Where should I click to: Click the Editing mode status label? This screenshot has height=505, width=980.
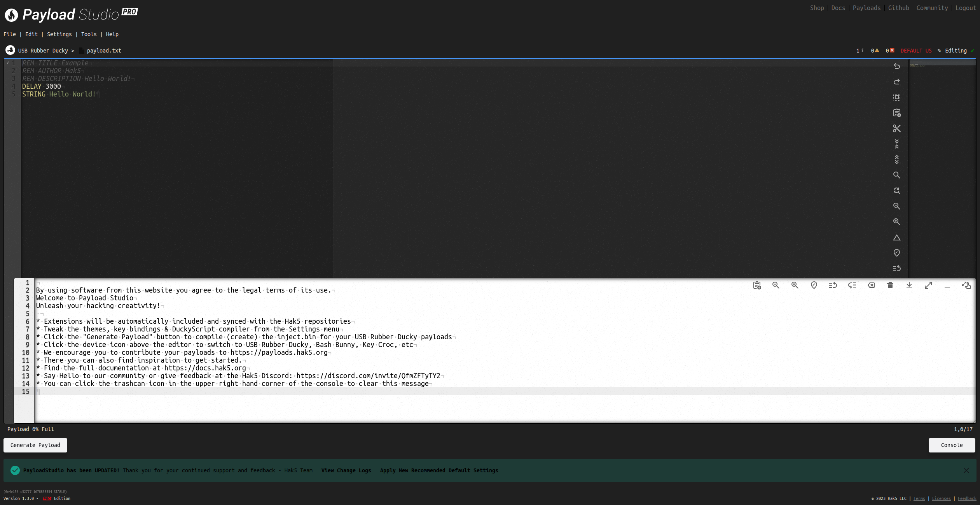pos(956,51)
